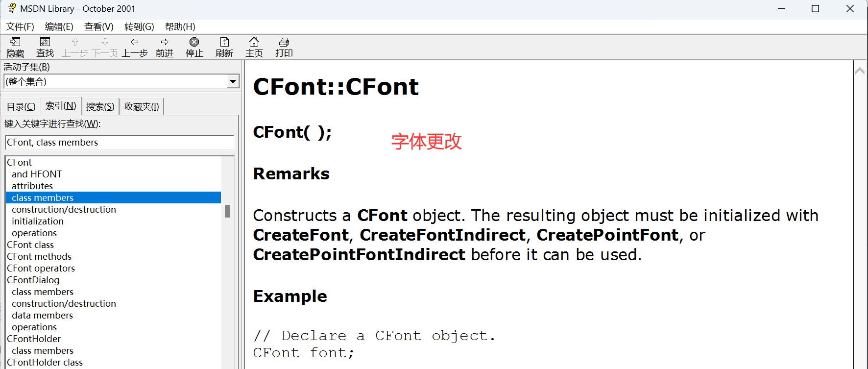Click the index list scrollbar thumb
868x369 pixels.
pos(227,211)
